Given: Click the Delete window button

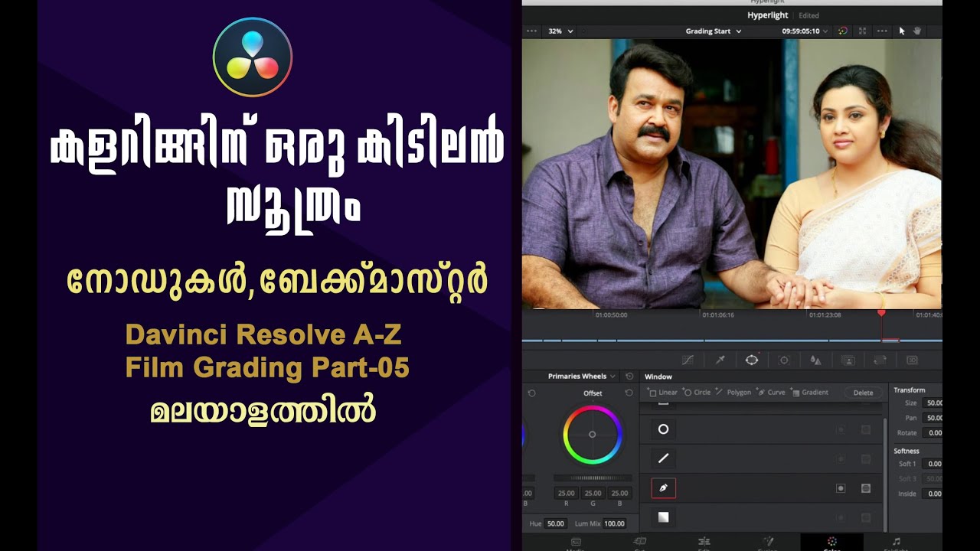Looking at the screenshot, I should 863,393.
